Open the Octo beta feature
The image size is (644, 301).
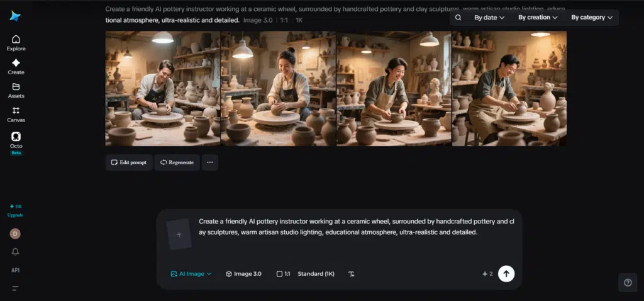[16, 144]
